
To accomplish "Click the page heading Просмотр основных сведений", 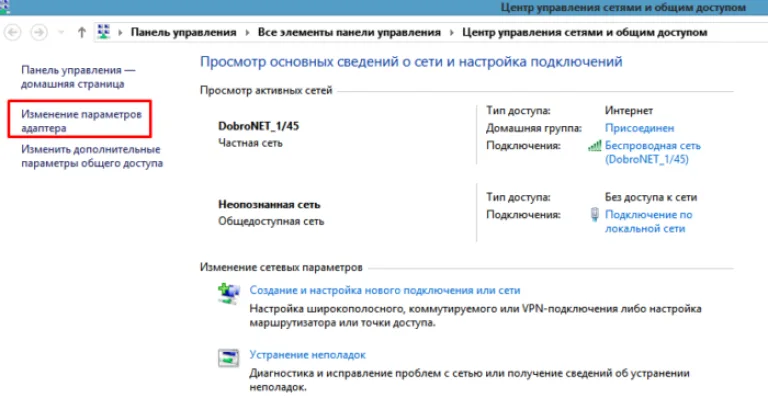I will [x=411, y=62].
